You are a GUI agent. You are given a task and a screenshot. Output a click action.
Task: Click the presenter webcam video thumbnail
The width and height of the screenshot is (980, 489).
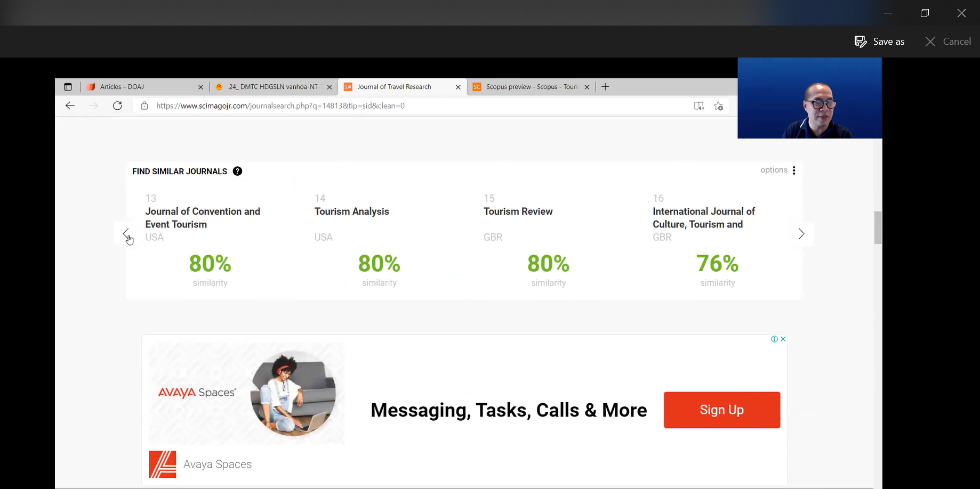pyautogui.click(x=809, y=98)
